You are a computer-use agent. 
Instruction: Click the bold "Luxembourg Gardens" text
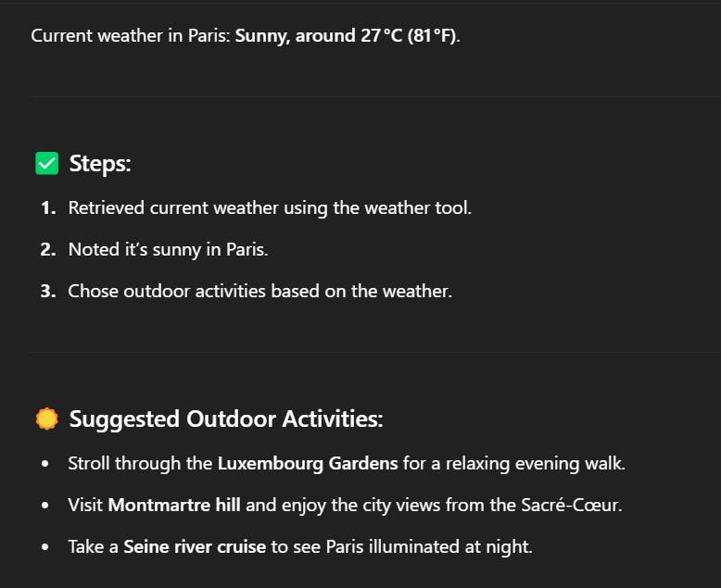tap(308, 463)
